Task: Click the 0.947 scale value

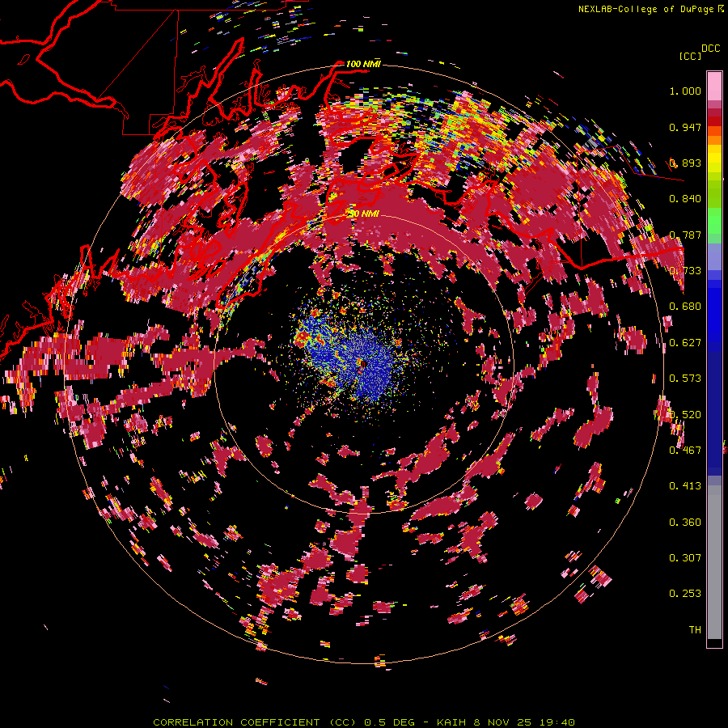Action: 685,127
